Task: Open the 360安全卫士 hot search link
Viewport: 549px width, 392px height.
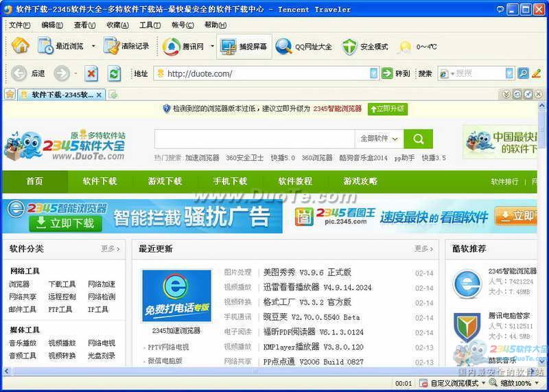Action: point(245,158)
